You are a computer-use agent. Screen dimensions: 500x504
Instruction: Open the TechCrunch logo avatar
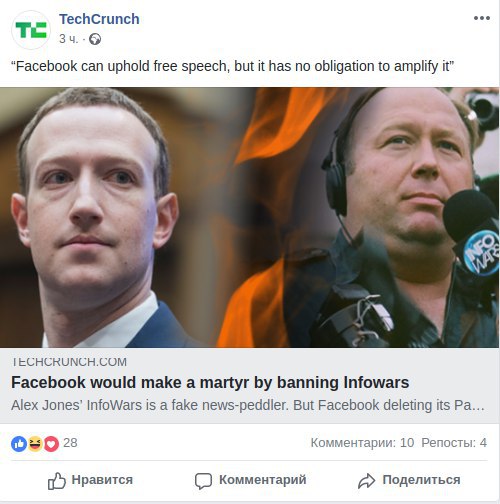pyautogui.click(x=31, y=30)
